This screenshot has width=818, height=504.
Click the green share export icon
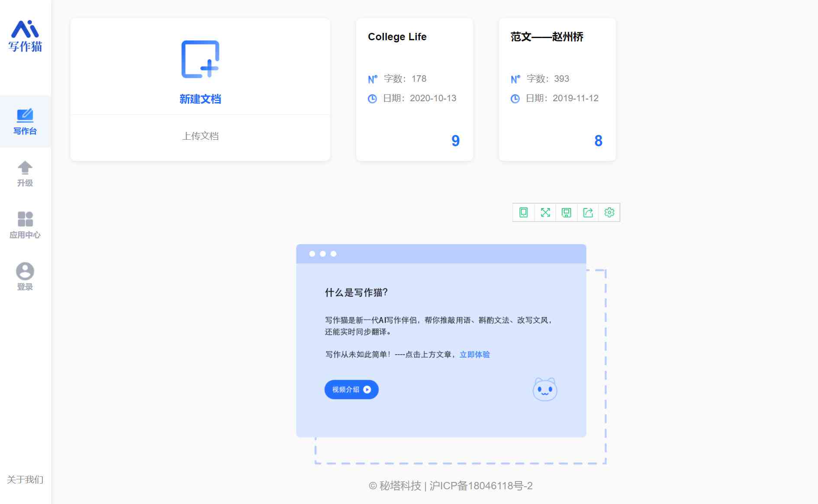click(588, 212)
